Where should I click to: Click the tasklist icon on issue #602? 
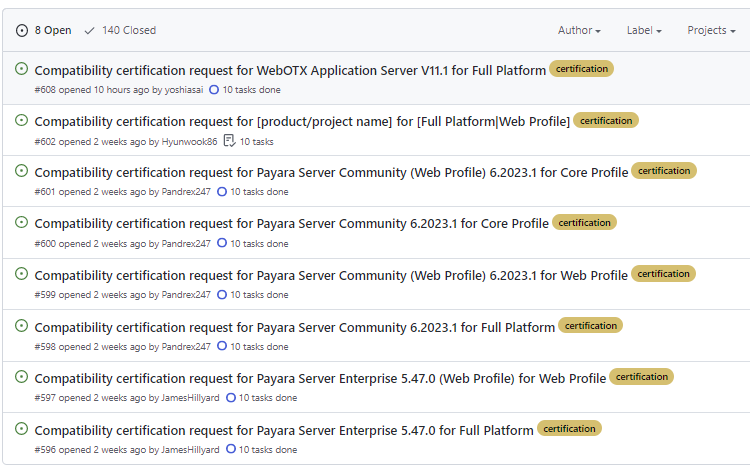230,141
